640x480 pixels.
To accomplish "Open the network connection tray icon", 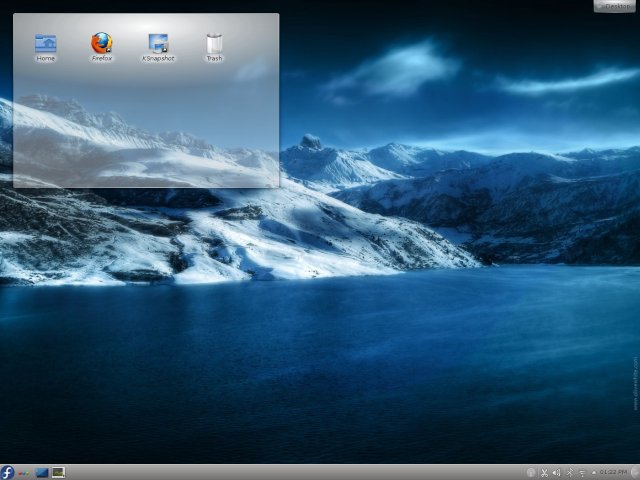I will [x=582, y=473].
